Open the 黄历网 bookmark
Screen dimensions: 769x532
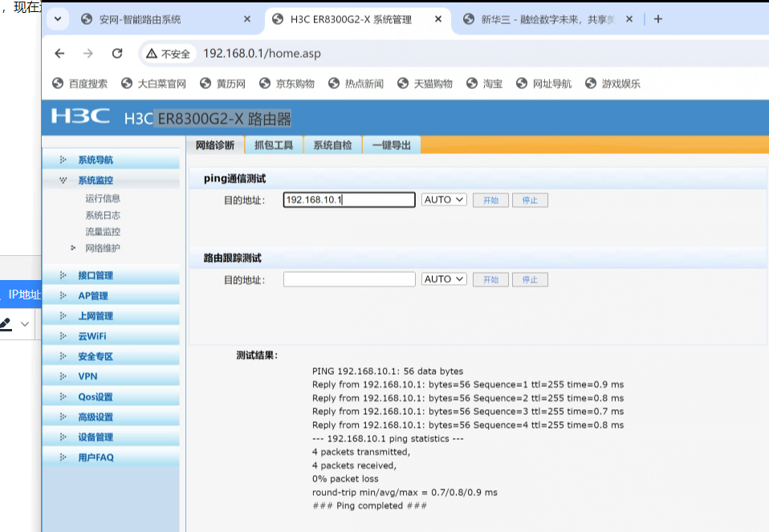coord(222,83)
